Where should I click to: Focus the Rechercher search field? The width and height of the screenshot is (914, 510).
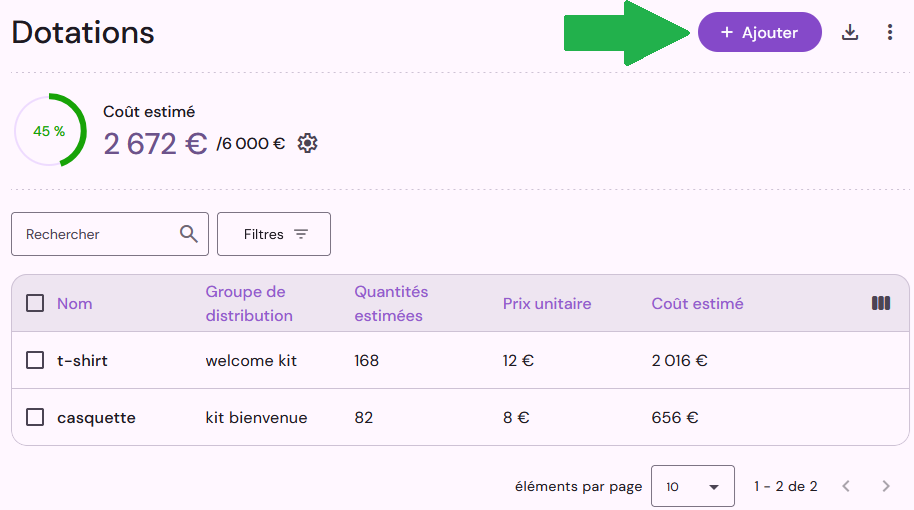(x=110, y=234)
